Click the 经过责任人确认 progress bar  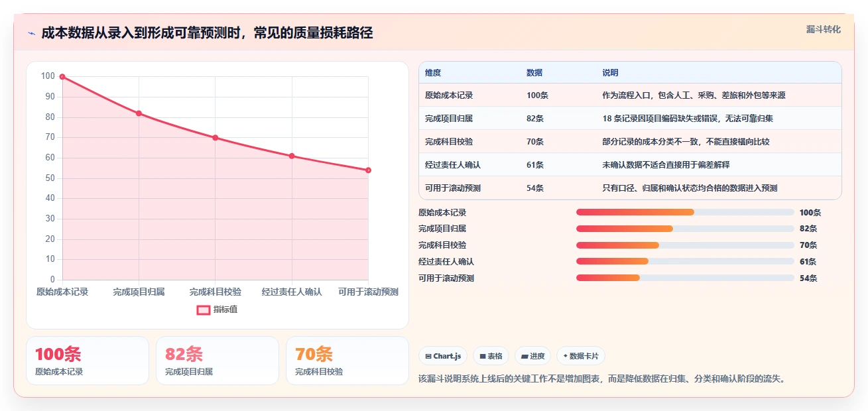point(685,261)
